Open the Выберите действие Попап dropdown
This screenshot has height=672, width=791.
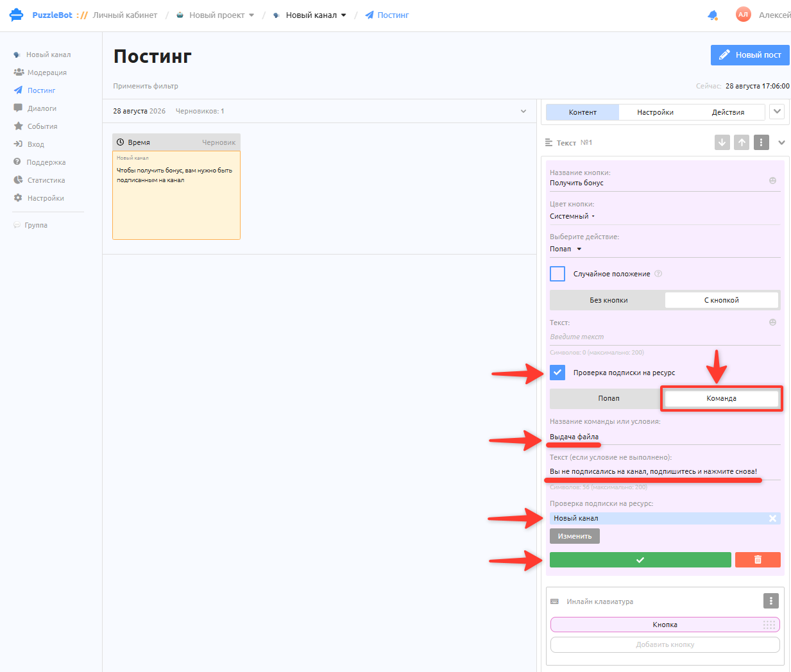tap(566, 249)
